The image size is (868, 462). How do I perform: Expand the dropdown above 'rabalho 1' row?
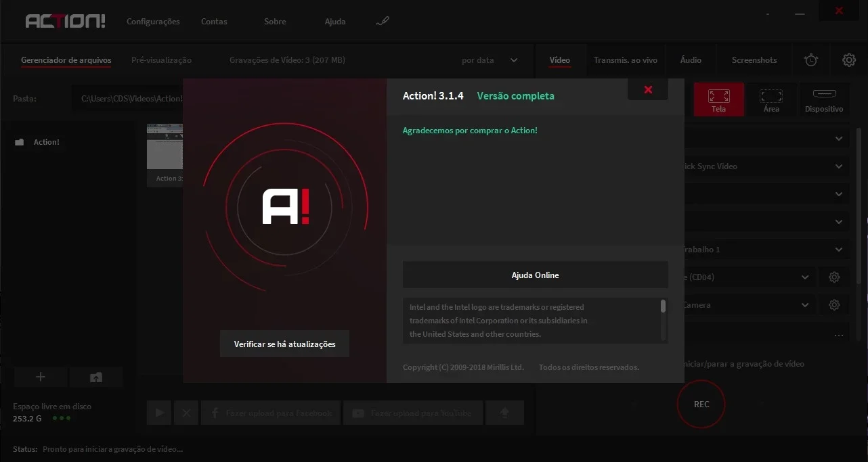click(839, 222)
